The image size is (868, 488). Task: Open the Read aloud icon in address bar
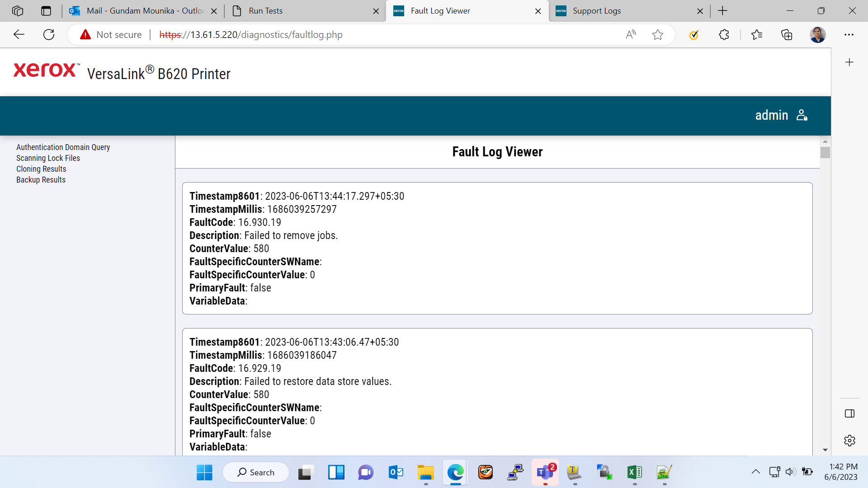[631, 35]
